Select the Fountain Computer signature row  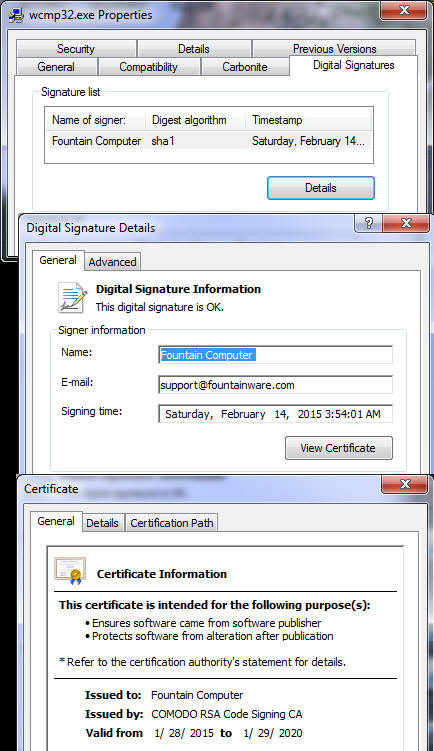point(208,141)
